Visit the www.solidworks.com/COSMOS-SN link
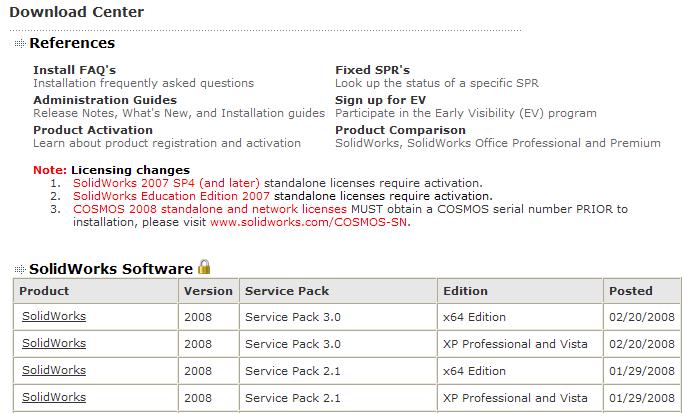The image size is (683, 413). [309, 222]
